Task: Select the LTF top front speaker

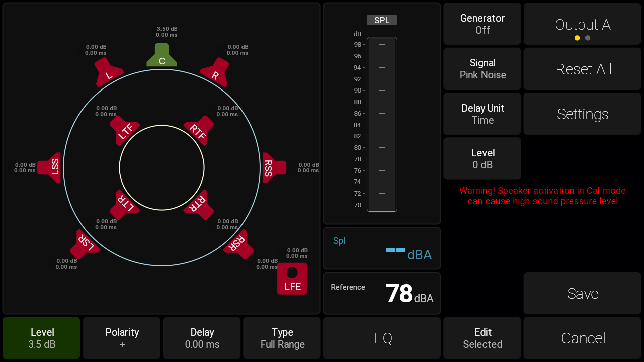Action: [x=124, y=131]
